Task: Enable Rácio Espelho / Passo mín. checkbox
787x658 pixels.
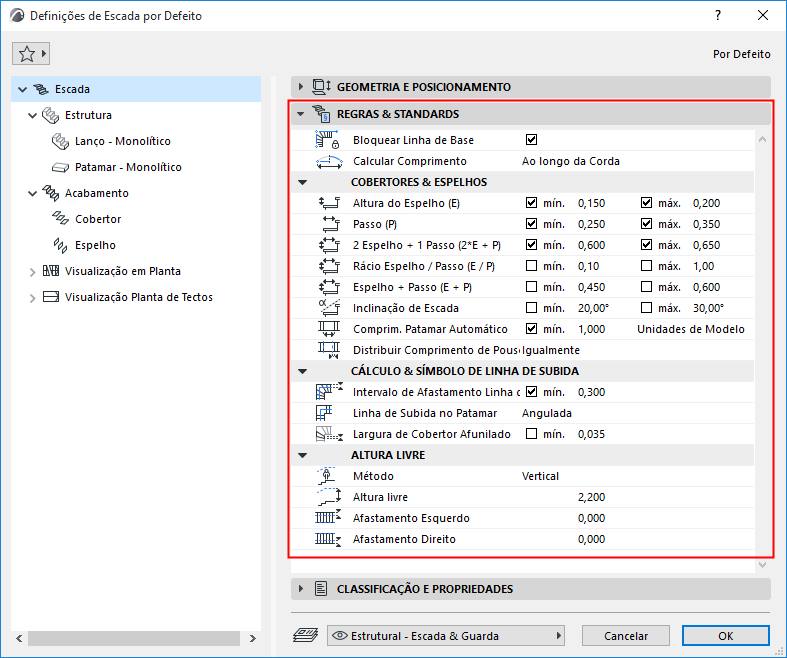Action: point(531,266)
